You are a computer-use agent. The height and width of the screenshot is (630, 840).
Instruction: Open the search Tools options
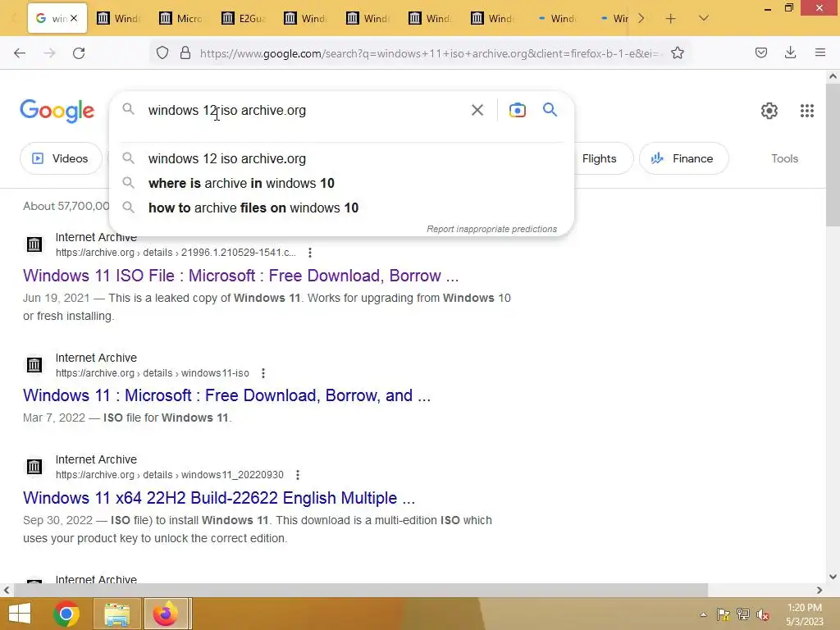click(x=784, y=158)
